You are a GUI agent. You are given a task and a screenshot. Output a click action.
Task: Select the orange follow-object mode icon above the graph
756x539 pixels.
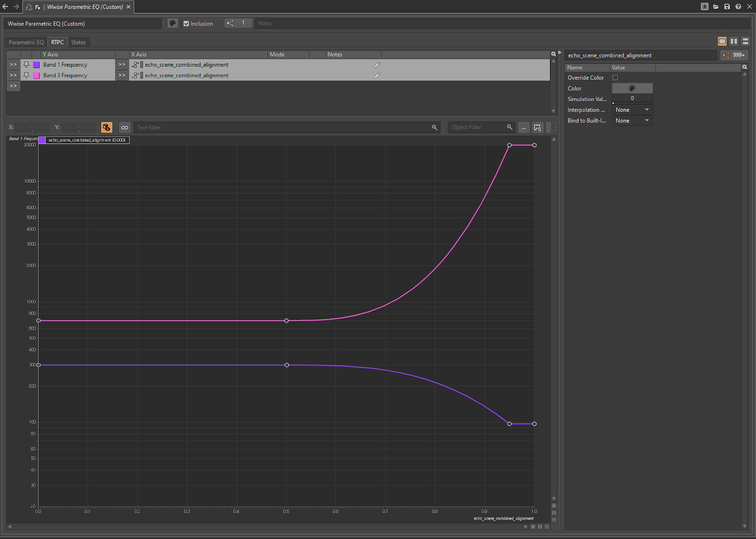106,127
